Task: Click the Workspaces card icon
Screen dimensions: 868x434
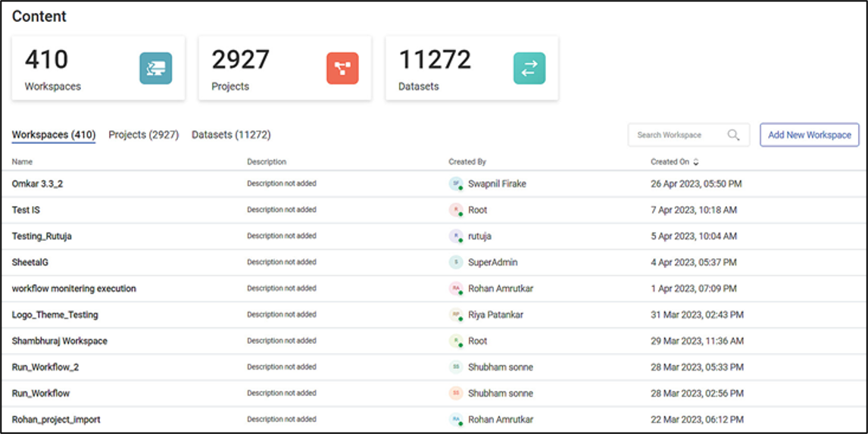Action: (155, 68)
